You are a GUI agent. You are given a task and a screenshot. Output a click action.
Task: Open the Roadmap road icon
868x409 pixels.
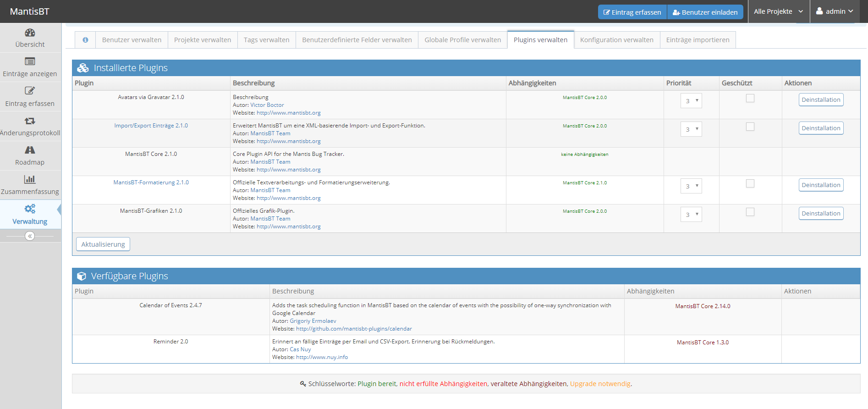30,150
